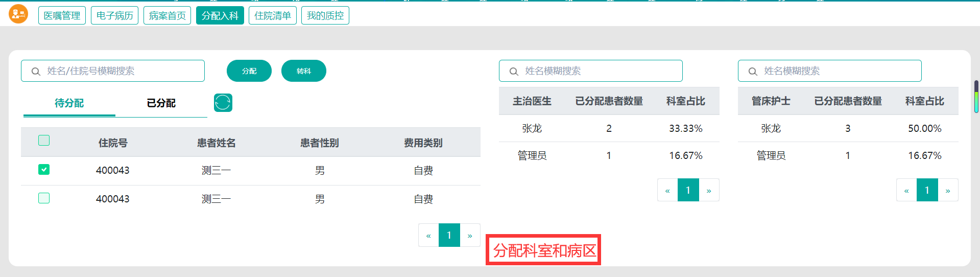Image resolution: width=980 pixels, height=277 pixels.
Task: Select page 1 in nurse table pagination
Action: click(x=927, y=190)
